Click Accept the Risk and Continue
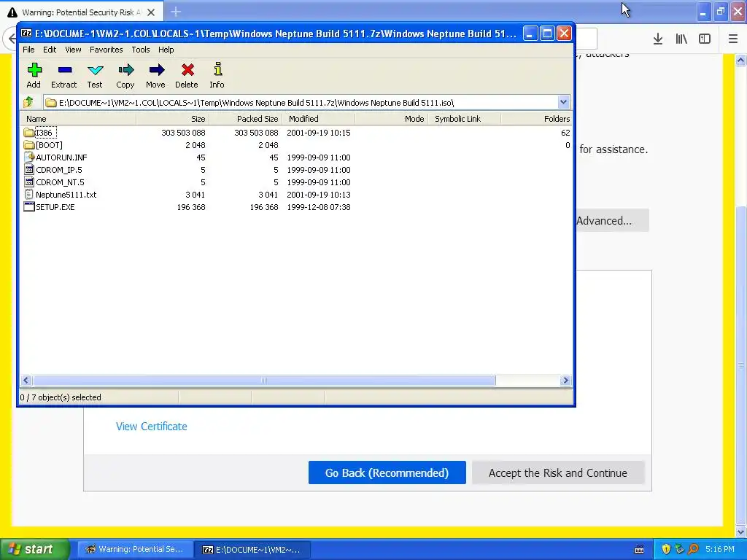This screenshot has width=747, height=560. coord(558,472)
